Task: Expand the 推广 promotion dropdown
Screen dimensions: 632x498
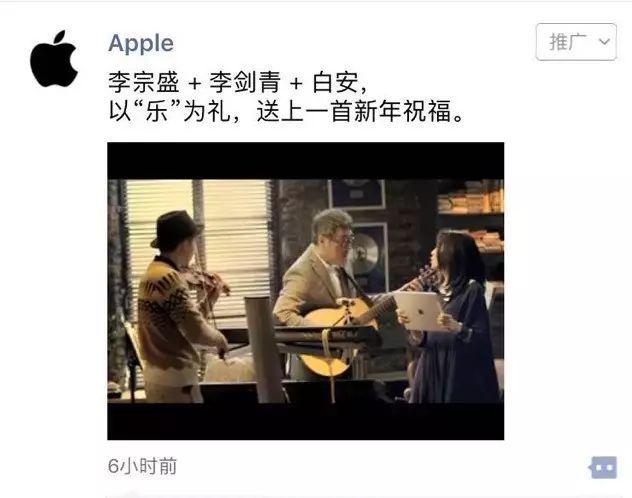Action: pyautogui.click(x=576, y=42)
